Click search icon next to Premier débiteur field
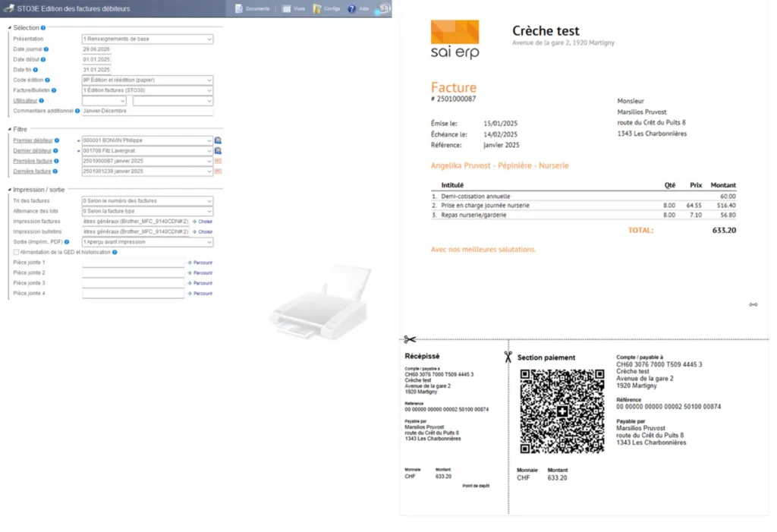This screenshot has height=532, width=777. [x=218, y=140]
